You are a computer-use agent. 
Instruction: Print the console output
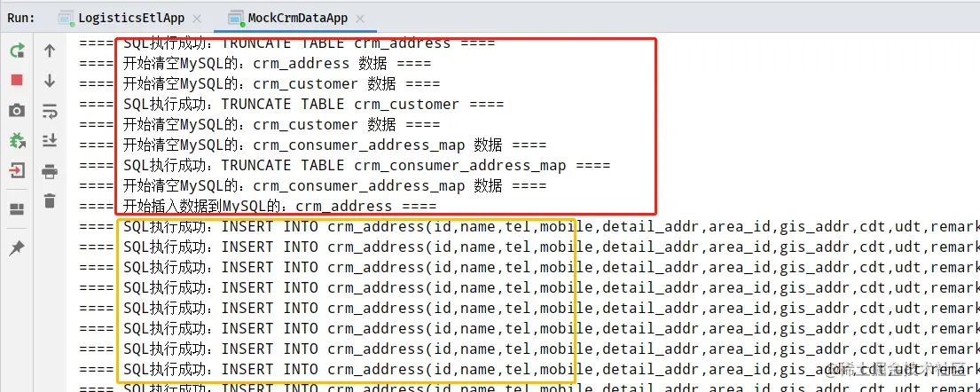tap(50, 170)
